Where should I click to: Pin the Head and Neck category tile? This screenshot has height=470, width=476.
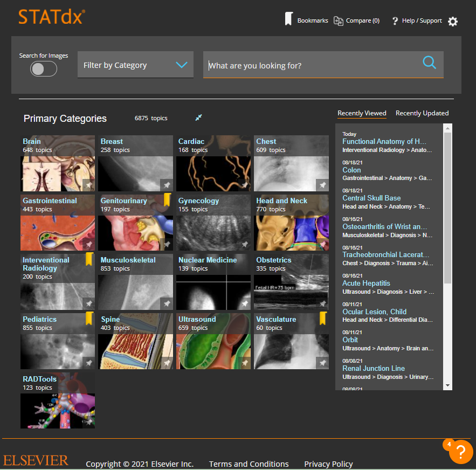[x=322, y=244]
